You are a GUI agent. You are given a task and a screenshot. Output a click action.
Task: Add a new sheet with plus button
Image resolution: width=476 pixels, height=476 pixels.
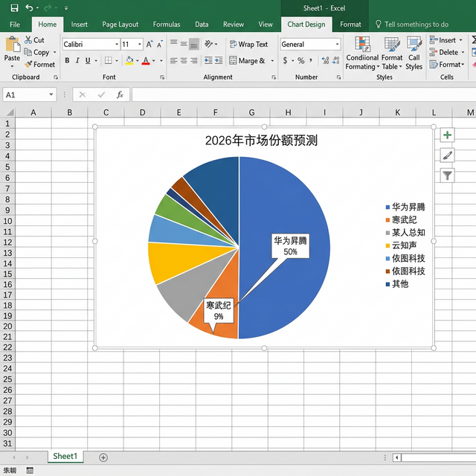click(103, 457)
